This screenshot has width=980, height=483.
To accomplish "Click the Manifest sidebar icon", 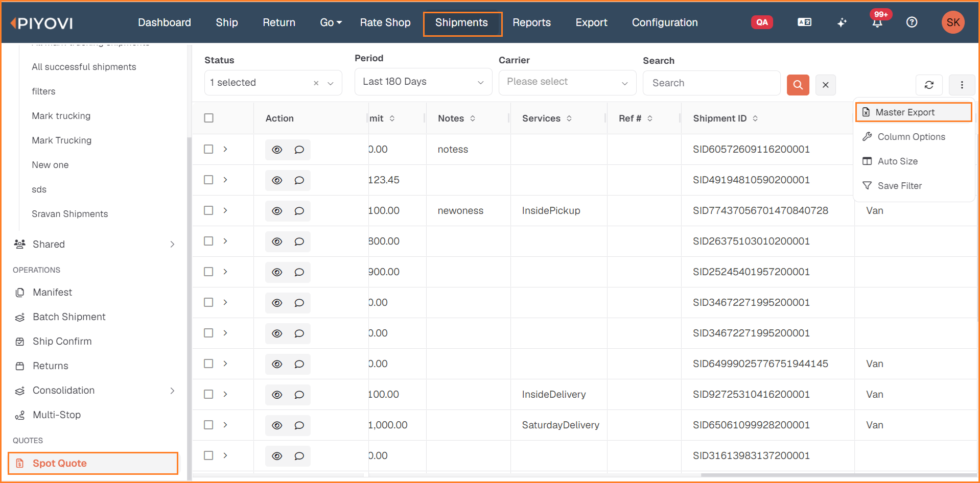I will pos(20,293).
